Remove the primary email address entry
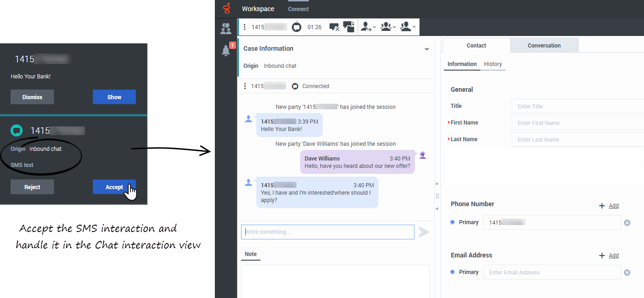 627,273
